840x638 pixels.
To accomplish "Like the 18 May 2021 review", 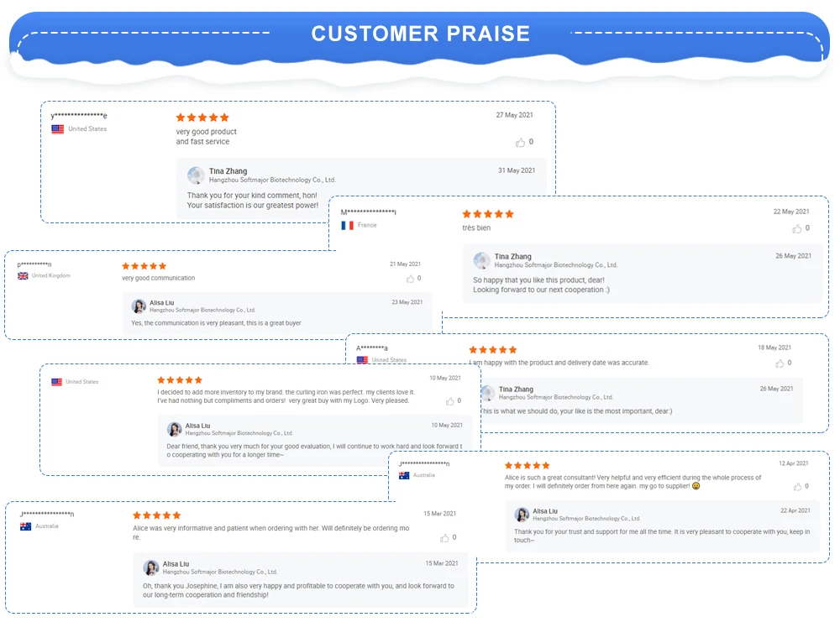I will (780, 363).
